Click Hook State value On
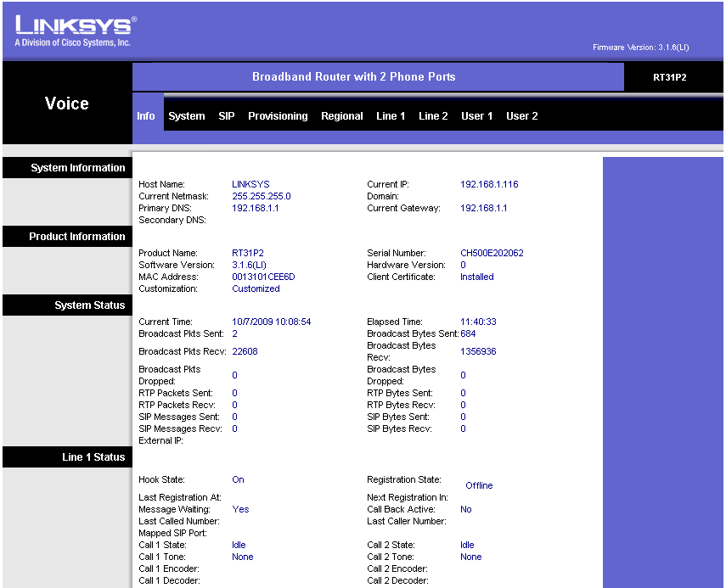The height and width of the screenshot is (588, 726). 238,479
